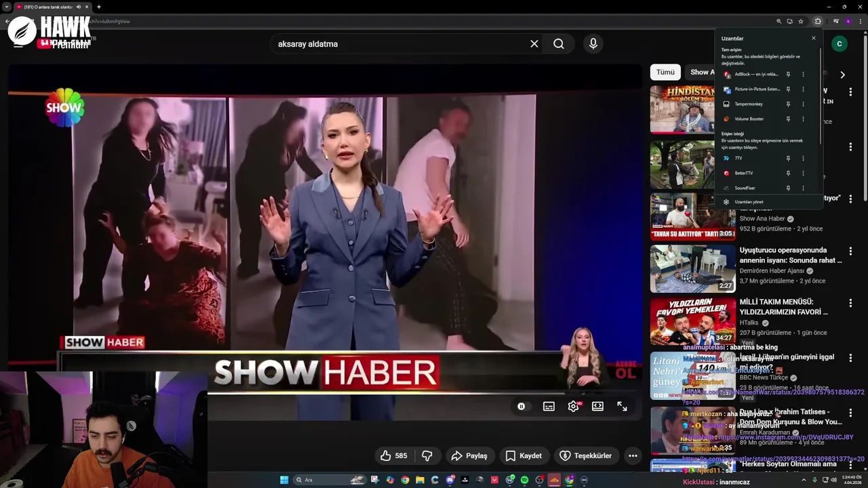Open BetterTTV more options menu
The width and height of the screenshot is (868, 488).
(803, 174)
